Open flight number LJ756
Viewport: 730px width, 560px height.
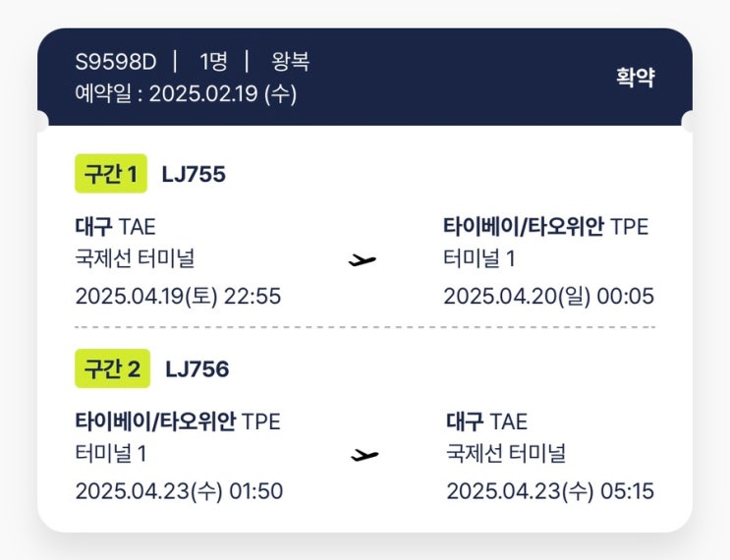point(197,369)
